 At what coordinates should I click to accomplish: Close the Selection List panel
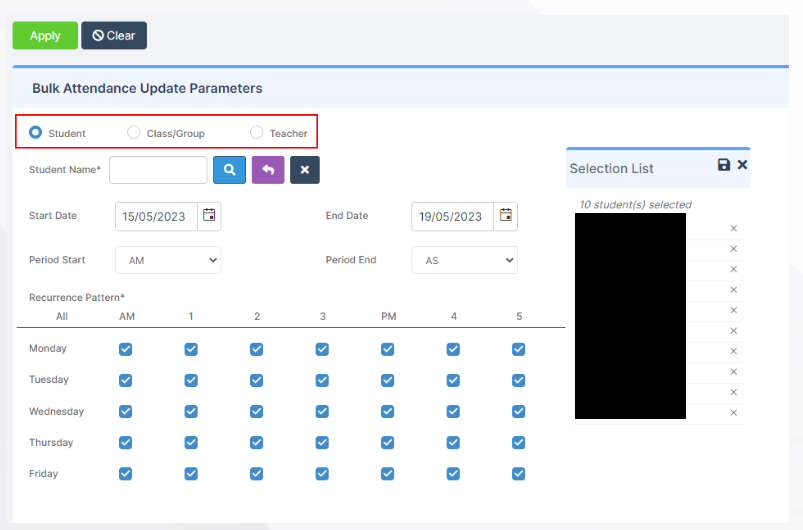(x=742, y=165)
